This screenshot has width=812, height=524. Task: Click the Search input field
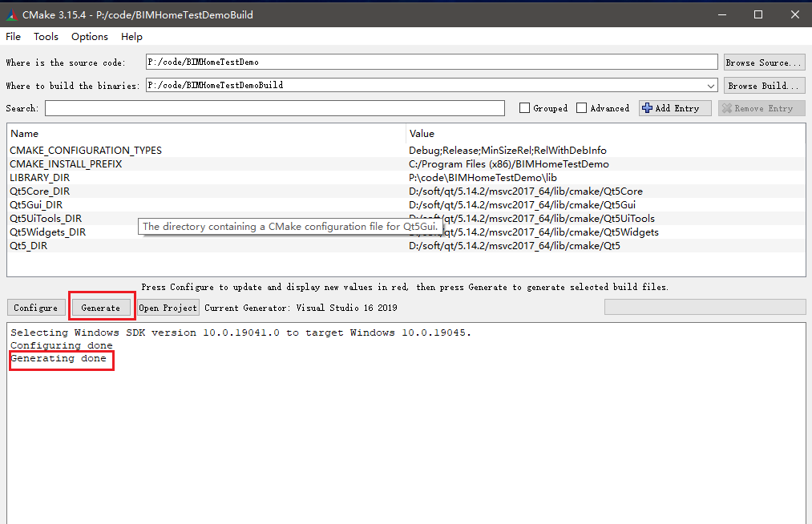274,108
